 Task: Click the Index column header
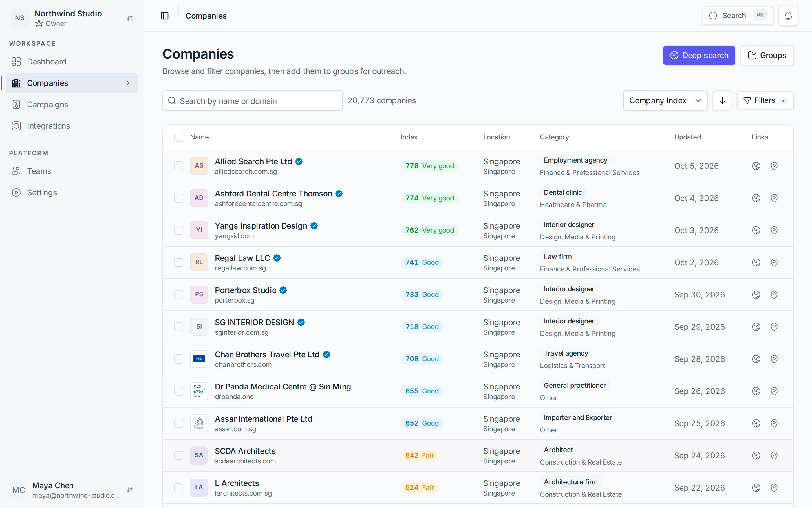pyautogui.click(x=409, y=137)
